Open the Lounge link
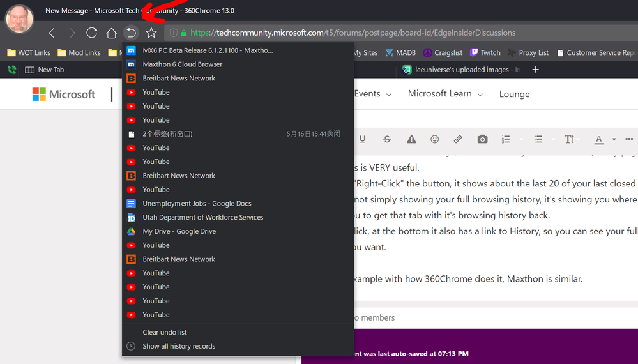The width and height of the screenshot is (638, 364). 514,94
